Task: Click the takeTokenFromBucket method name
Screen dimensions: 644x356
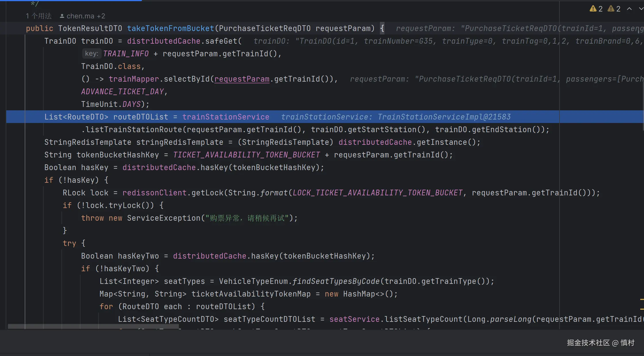Action: coord(170,28)
